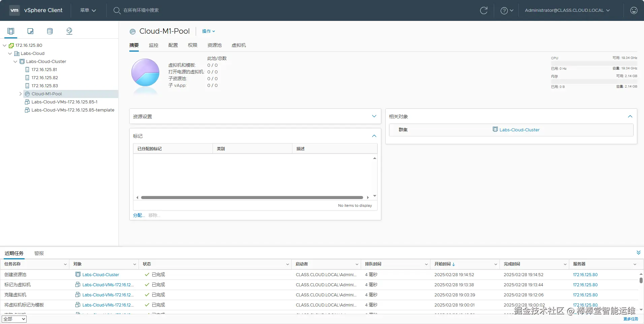Click host icon for 172.16.125.83
Screen dimensions: 644x324
27,86
